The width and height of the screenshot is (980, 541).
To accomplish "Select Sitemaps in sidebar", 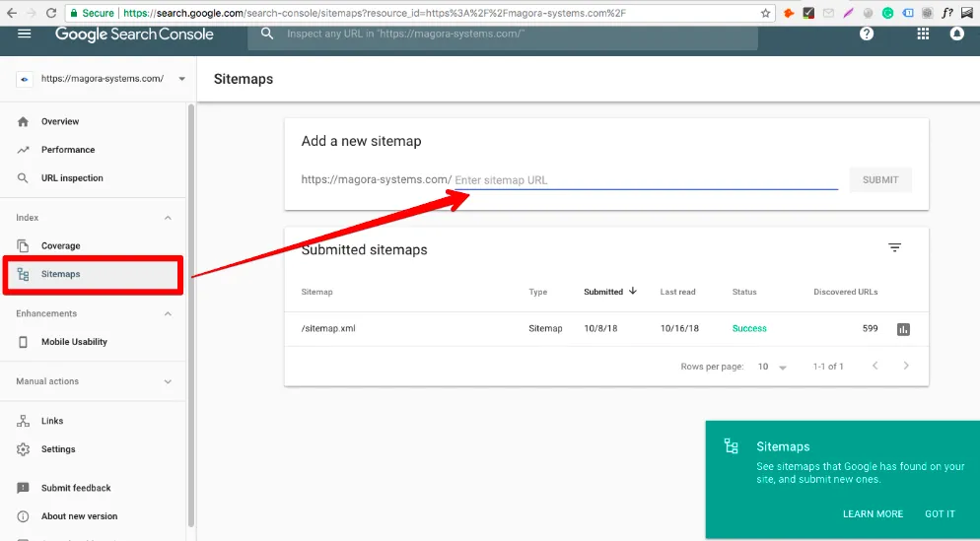I will coord(93,274).
